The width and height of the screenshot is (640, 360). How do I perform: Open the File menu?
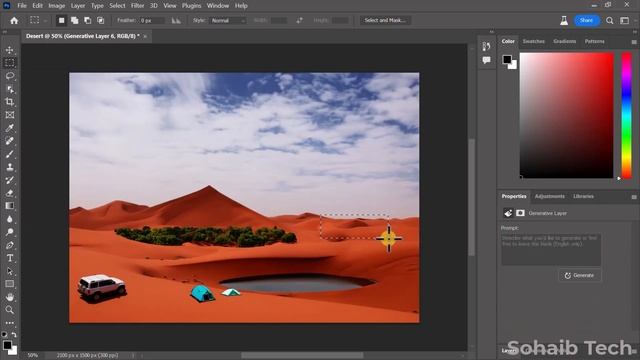click(22, 6)
